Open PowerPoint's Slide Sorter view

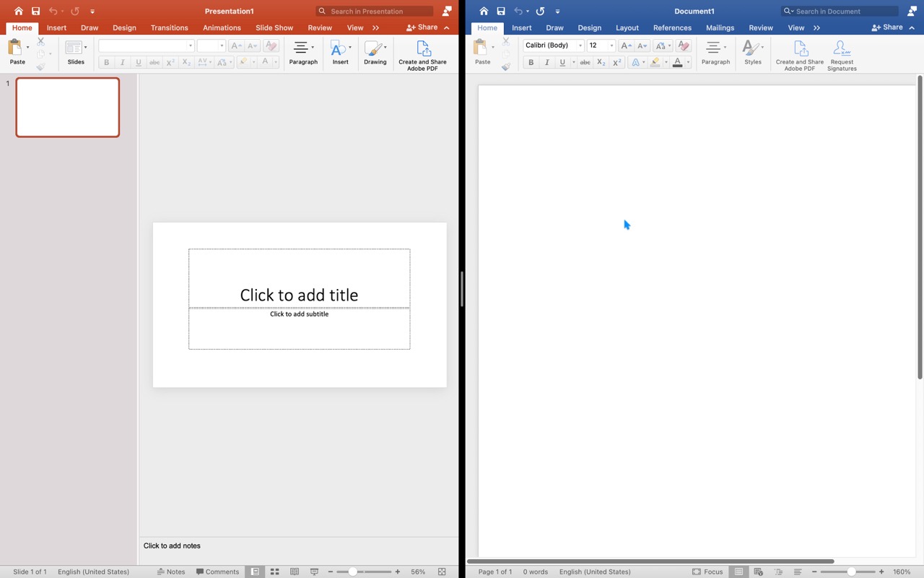[x=275, y=571]
